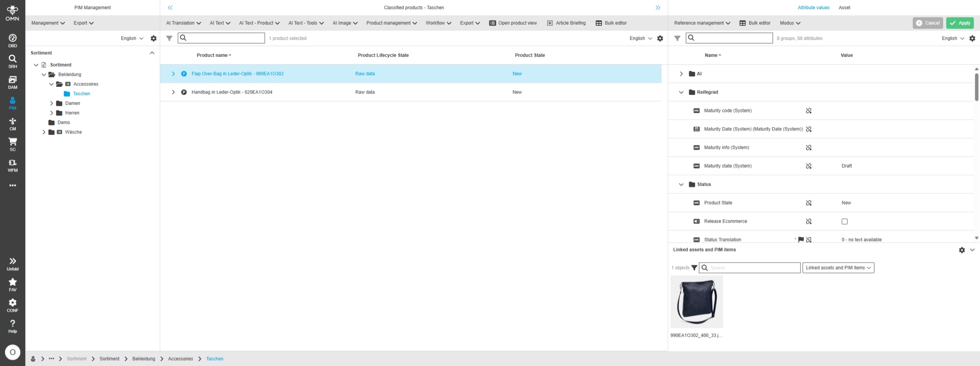The width and height of the screenshot is (980, 366).
Task: Open the DBD dashboard module
Action: [13, 40]
